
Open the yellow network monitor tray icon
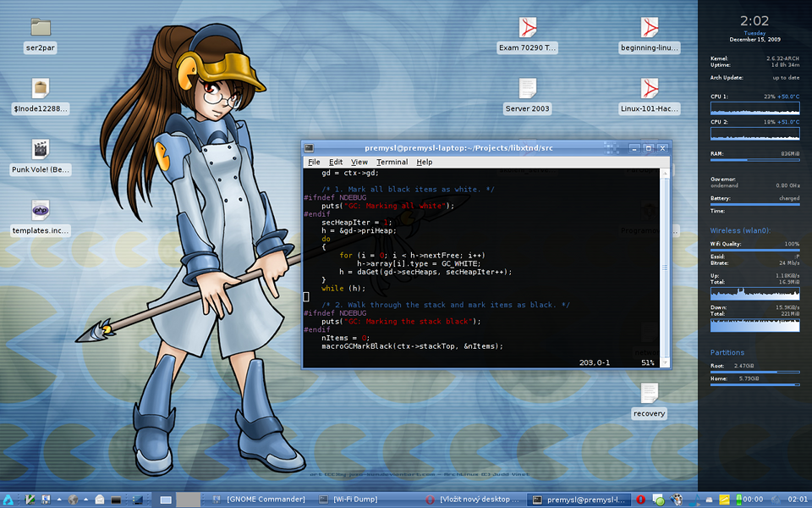click(x=725, y=500)
